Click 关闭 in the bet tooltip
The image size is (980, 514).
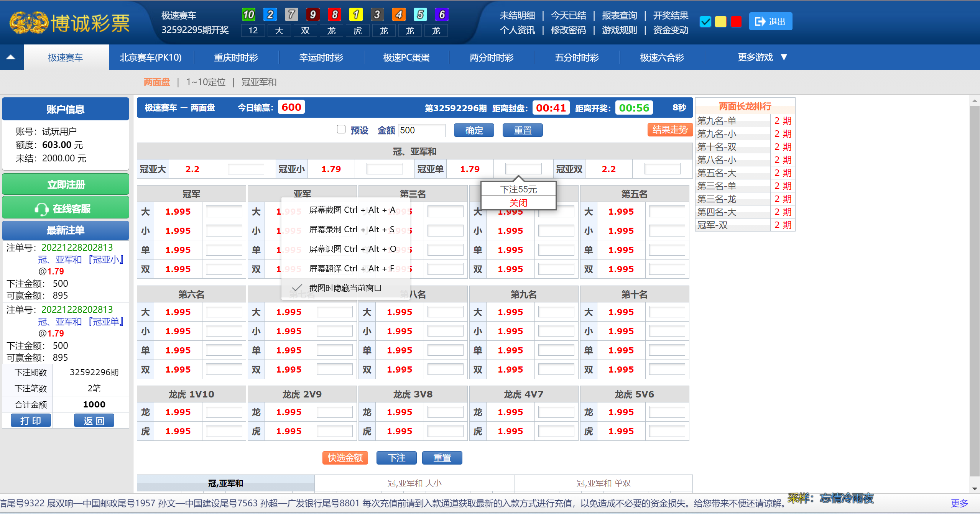518,203
